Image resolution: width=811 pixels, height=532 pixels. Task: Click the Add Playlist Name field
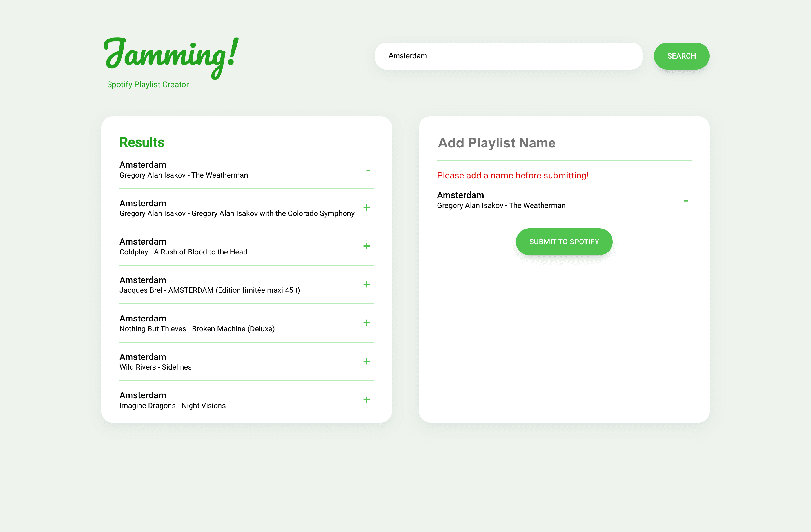[564, 143]
